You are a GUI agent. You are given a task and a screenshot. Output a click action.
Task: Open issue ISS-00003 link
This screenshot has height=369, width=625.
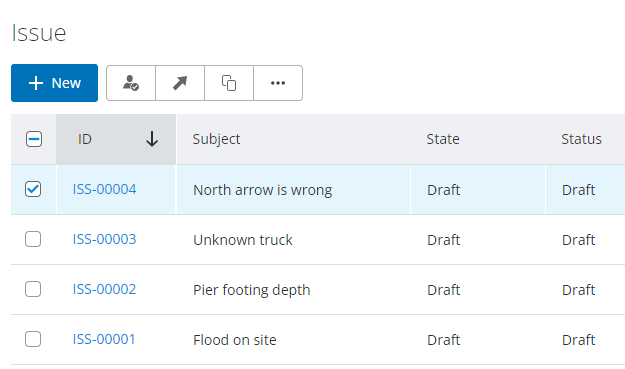[x=104, y=239]
